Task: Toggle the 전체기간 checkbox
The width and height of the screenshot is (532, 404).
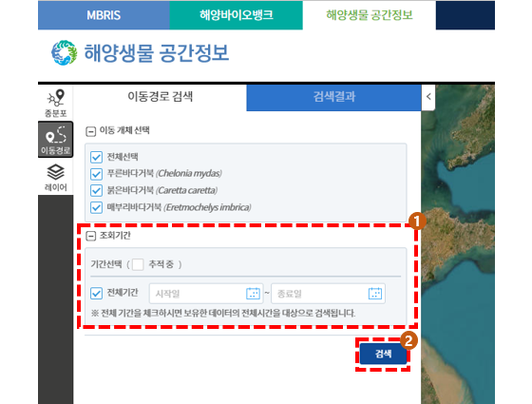Action: pos(96,294)
